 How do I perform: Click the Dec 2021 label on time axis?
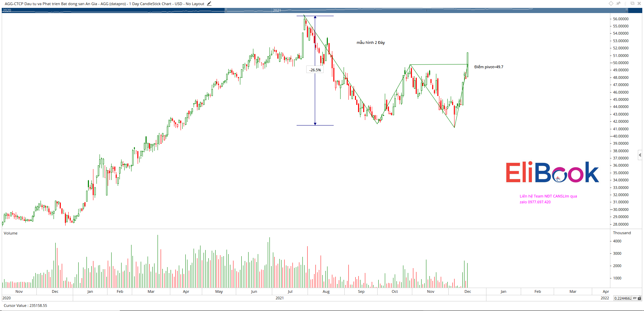point(468,291)
